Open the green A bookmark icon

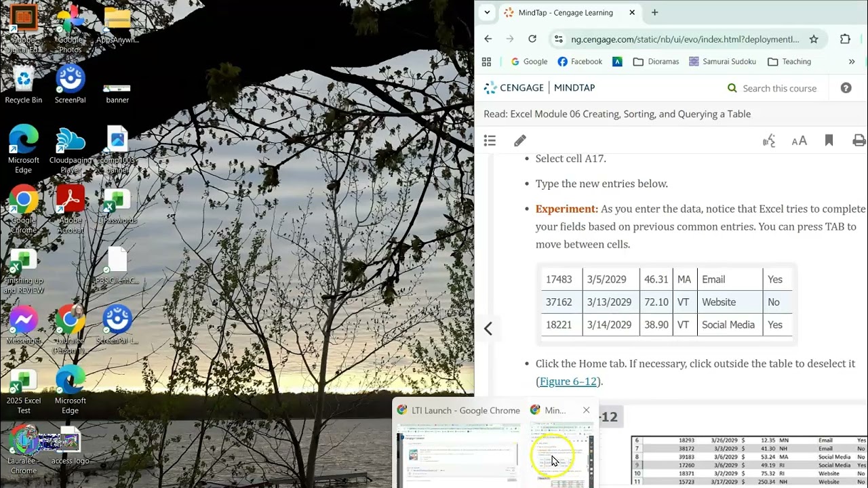pyautogui.click(x=617, y=62)
